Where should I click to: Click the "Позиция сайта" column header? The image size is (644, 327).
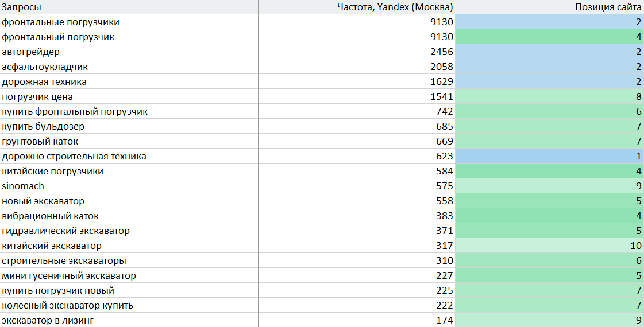point(608,7)
